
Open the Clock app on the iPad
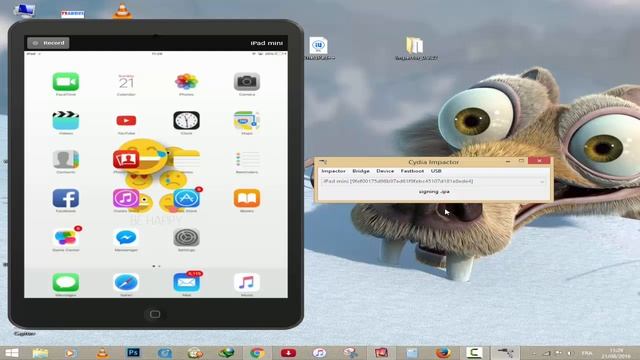coord(187,121)
